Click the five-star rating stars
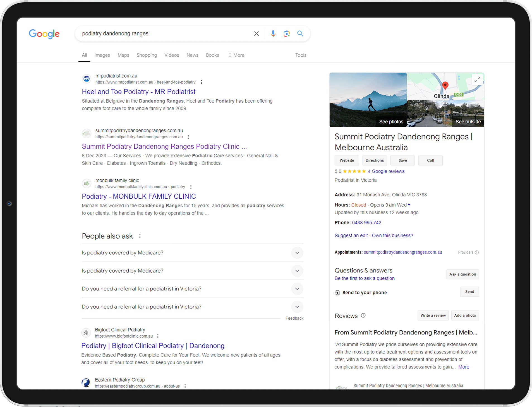532x407 pixels. (x=354, y=171)
